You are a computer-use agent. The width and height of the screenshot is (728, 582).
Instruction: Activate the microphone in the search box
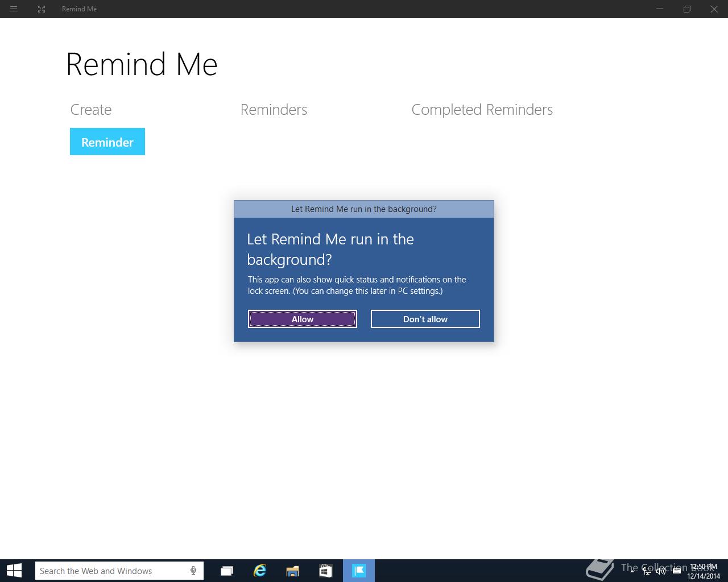pos(193,571)
